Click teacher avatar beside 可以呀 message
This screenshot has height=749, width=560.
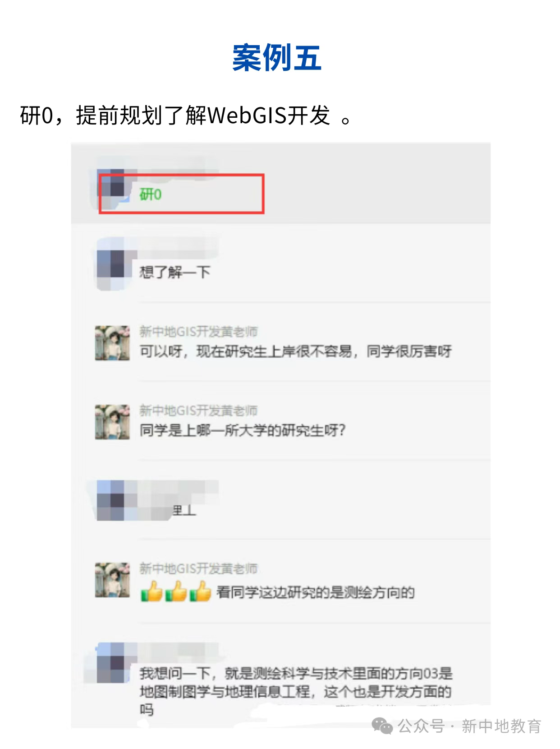point(113,343)
